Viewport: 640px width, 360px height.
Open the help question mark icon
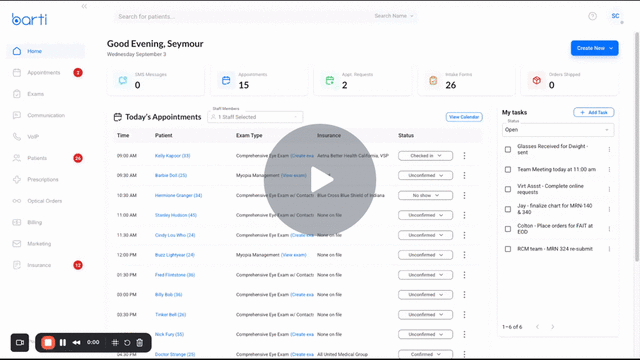pyautogui.click(x=592, y=16)
